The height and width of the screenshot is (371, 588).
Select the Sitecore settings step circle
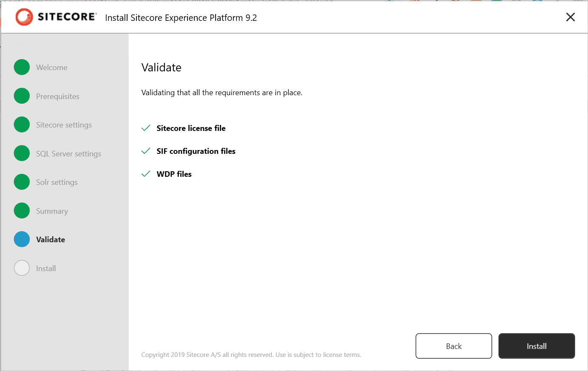click(x=22, y=125)
